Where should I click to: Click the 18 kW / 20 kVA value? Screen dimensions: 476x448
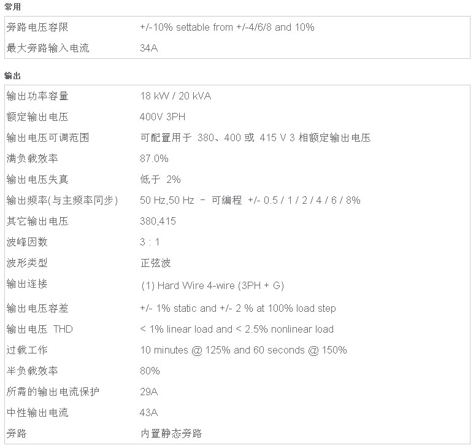tap(175, 96)
